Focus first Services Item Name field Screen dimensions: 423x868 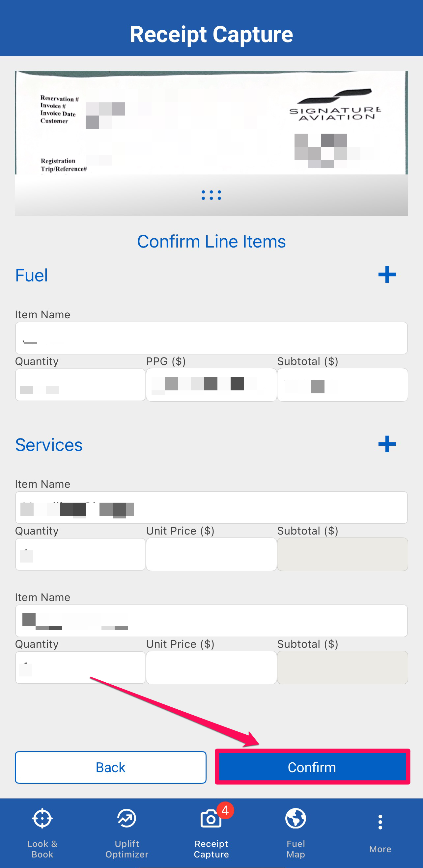click(211, 508)
